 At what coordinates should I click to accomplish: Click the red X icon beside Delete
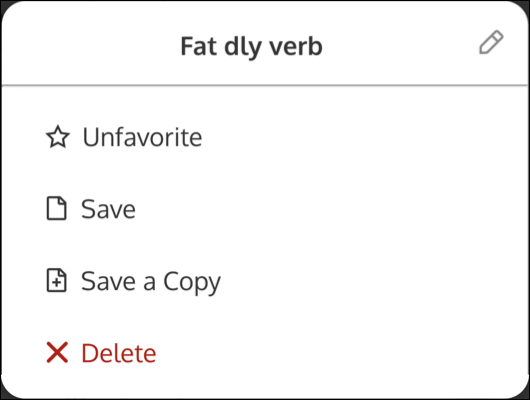click(57, 352)
